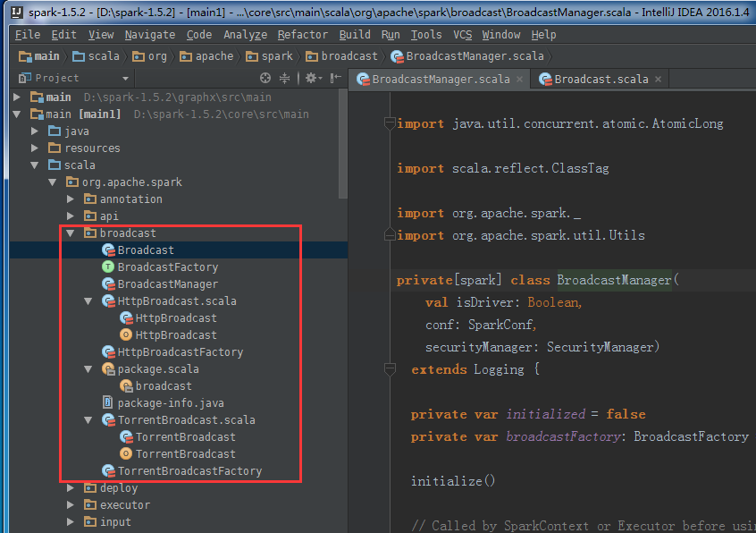
Task: Click the scala source folder icon in tree
Action: coord(55,165)
